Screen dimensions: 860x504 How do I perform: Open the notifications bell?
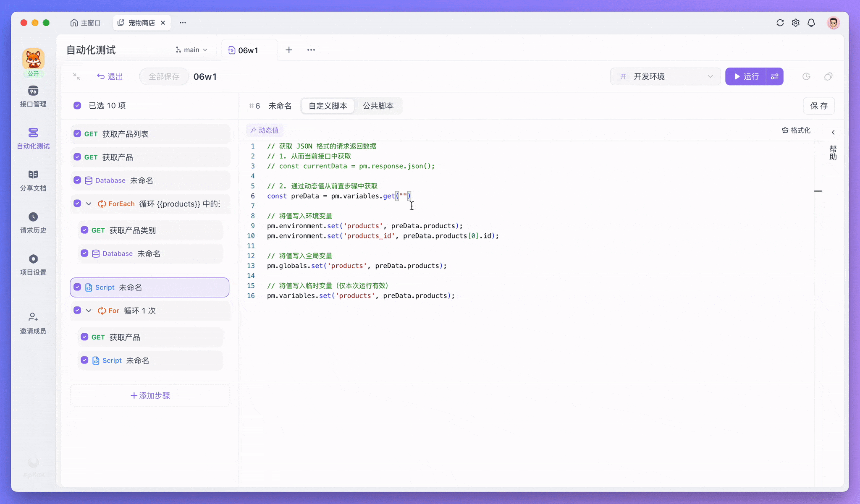click(811, 23)
